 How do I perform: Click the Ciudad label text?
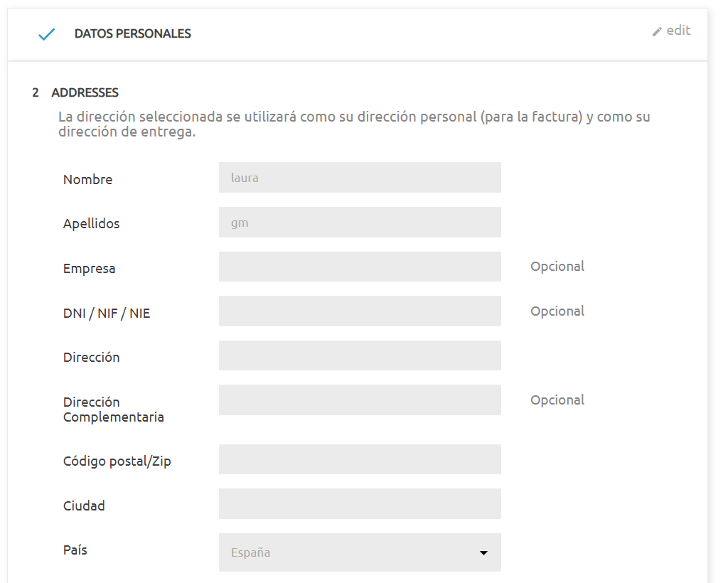(84, 506)
